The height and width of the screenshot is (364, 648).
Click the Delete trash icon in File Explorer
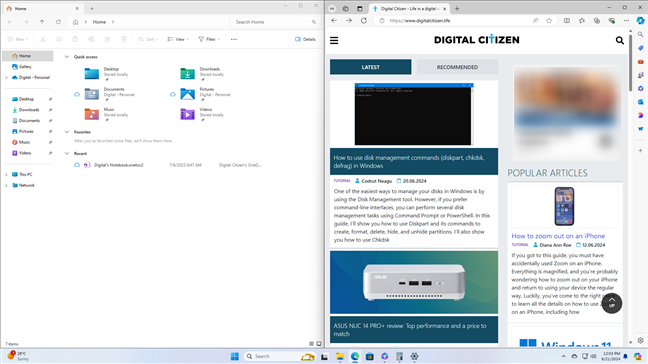tap(124, 39)
